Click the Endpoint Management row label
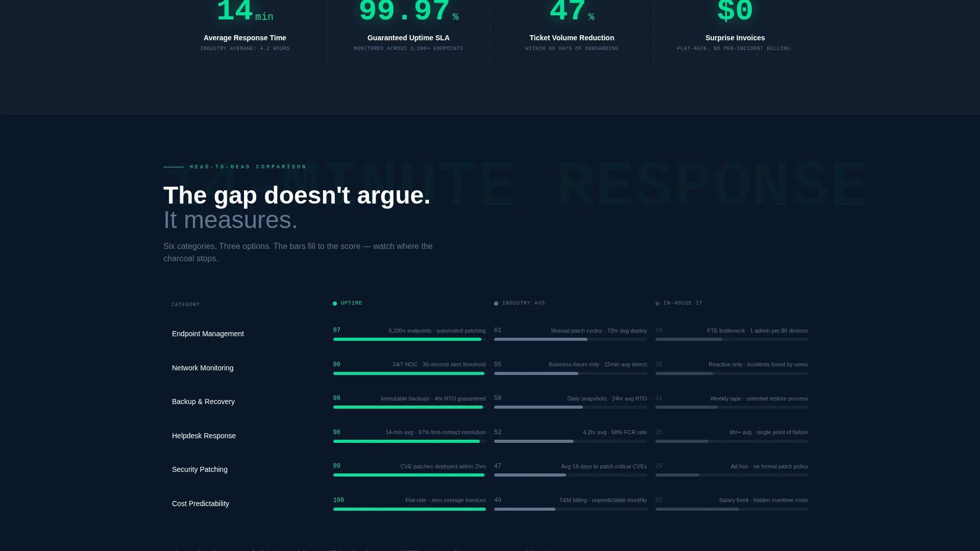Viewport: 980px width, 551px height. 208,334
